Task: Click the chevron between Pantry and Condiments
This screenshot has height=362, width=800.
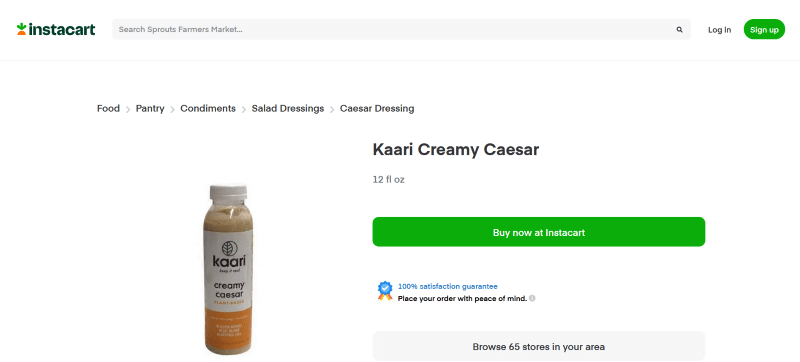Action: pos(172,109)
